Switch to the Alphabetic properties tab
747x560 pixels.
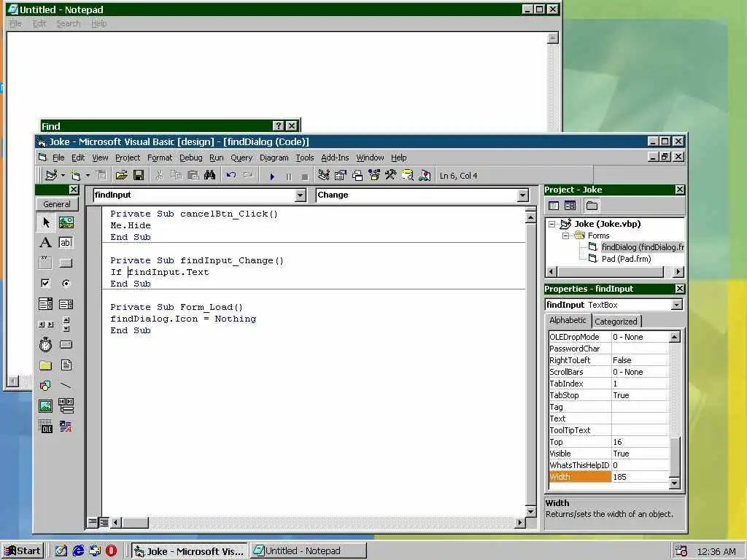coord(568,321)
